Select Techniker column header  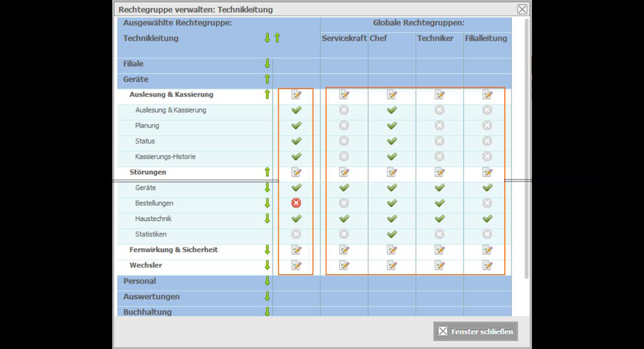[435, 38]
